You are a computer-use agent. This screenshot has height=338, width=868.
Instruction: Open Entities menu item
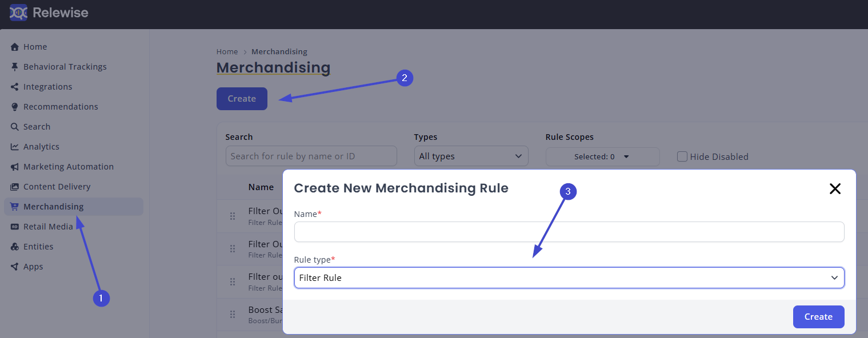[74, 247]
